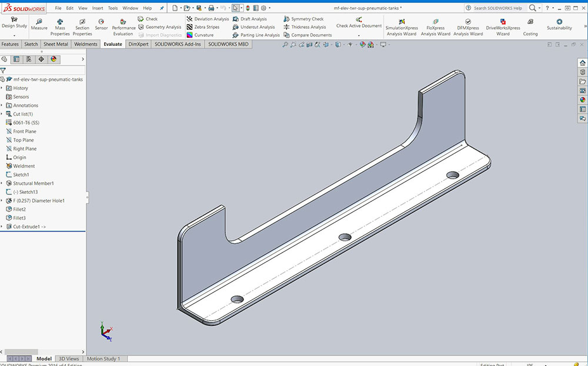Open the Appearances color wheel in right task pane
This screenshot has width=588, height=366.
pos(583,100)
